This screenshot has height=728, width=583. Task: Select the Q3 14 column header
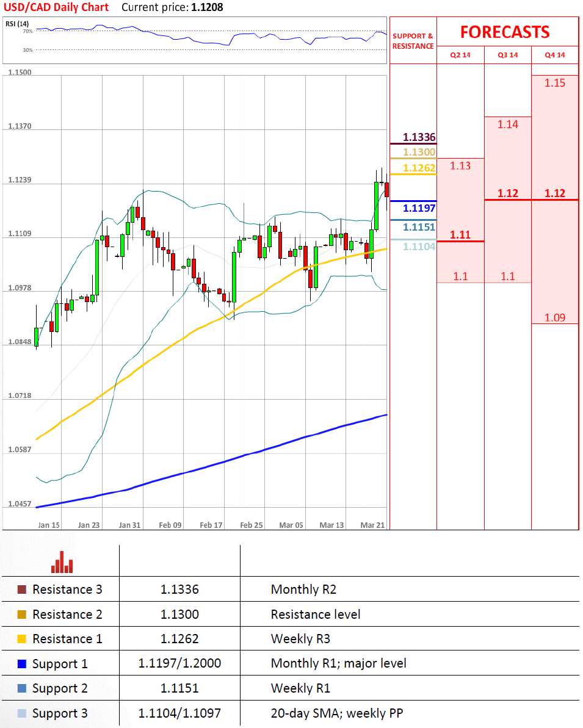click(508, 55)
